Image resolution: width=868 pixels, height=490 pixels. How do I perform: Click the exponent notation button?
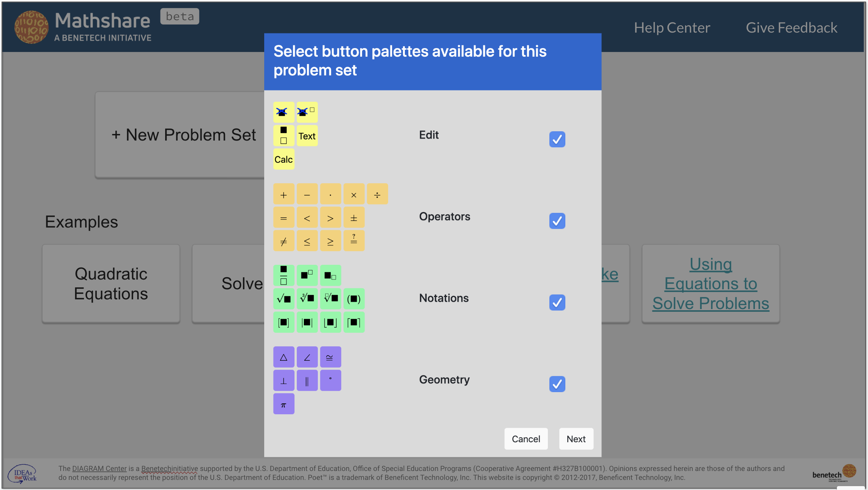click(307, 275)
